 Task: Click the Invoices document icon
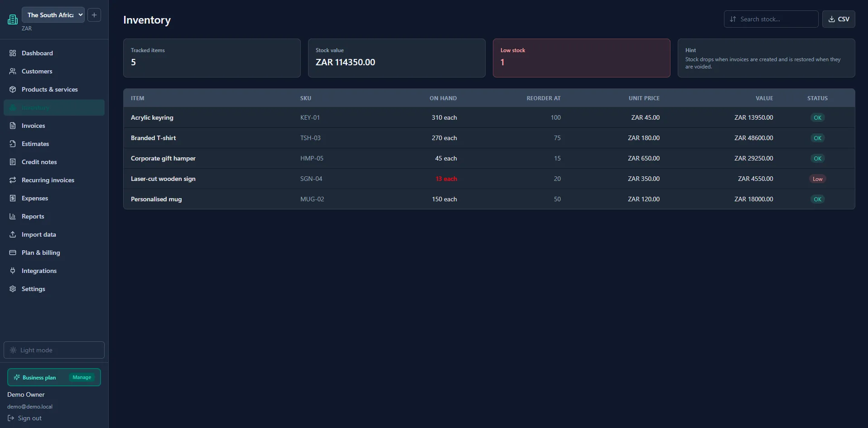13,126
